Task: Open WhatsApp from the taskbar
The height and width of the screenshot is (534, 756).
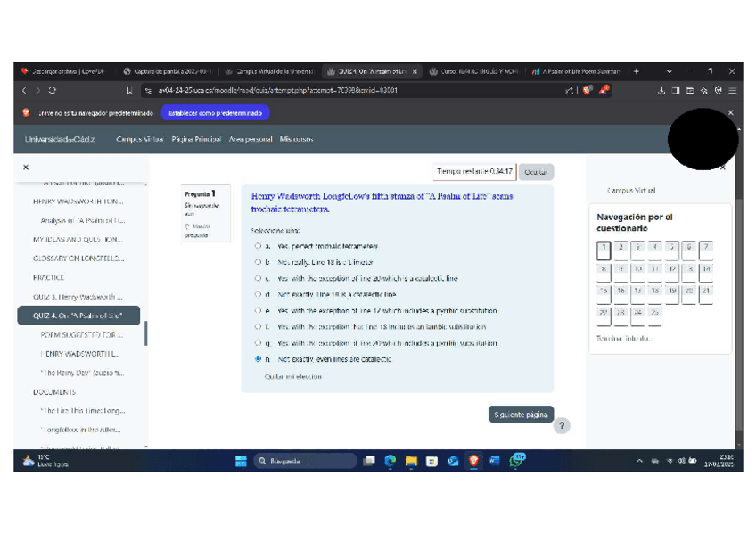Action: pyautogui.click(x=516, y=461)
